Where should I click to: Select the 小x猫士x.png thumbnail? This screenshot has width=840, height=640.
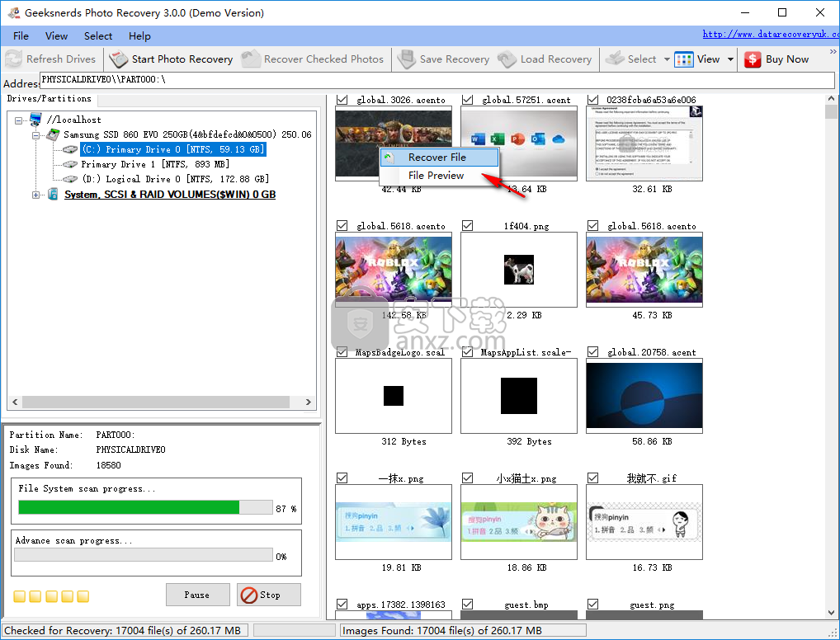pyautogui.click(x=519, y=522)
